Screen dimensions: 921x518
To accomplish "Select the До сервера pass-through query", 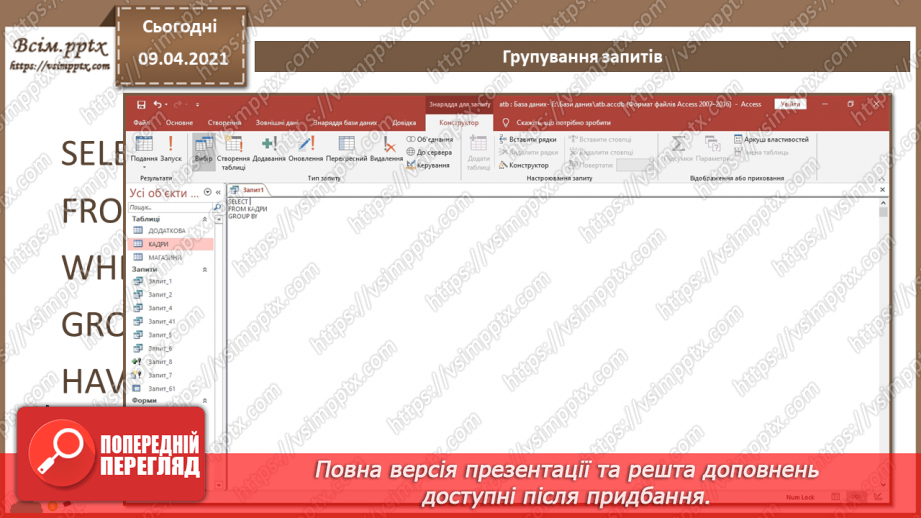I will pyautogui.click(x=429, y=152).
